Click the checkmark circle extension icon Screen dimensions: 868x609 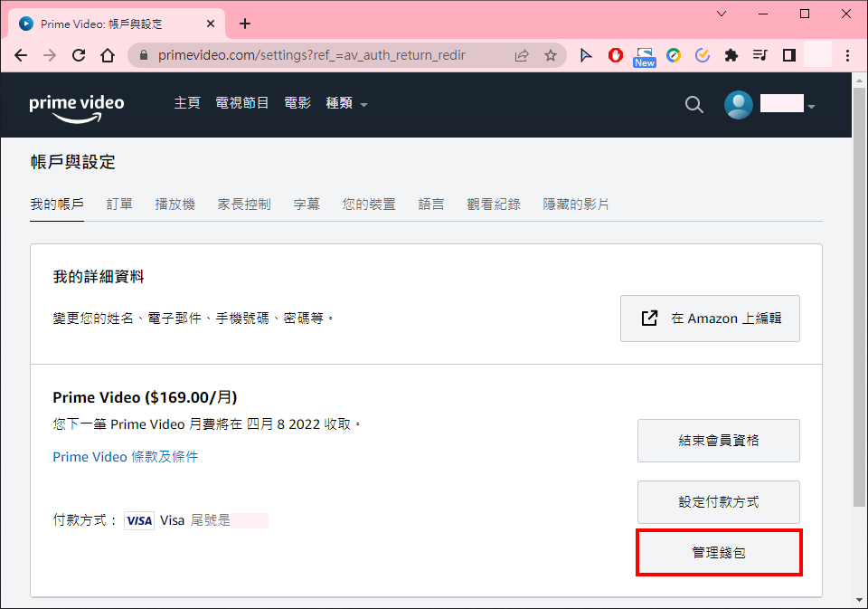[703, 55]
